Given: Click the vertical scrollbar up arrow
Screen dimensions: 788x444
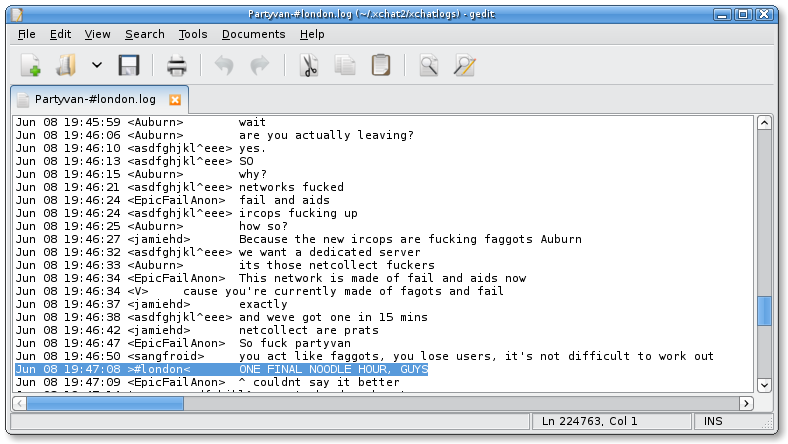Looking at the screenshot, I should pyautogui.click(x=764, y=124).
